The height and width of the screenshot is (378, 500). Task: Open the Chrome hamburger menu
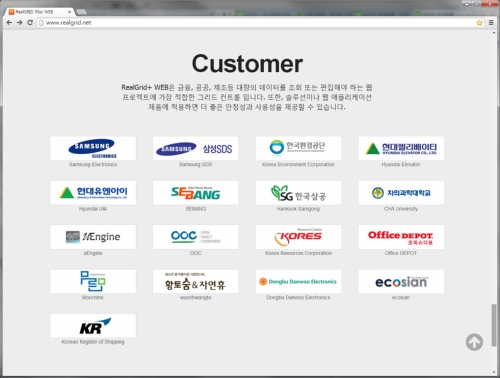491,23
